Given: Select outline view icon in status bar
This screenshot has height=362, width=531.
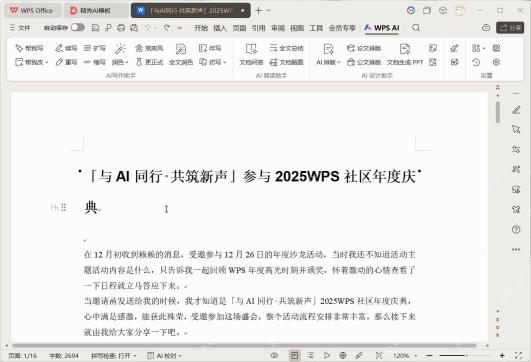Looking at the screenshot, I should (x=310, y=355).
